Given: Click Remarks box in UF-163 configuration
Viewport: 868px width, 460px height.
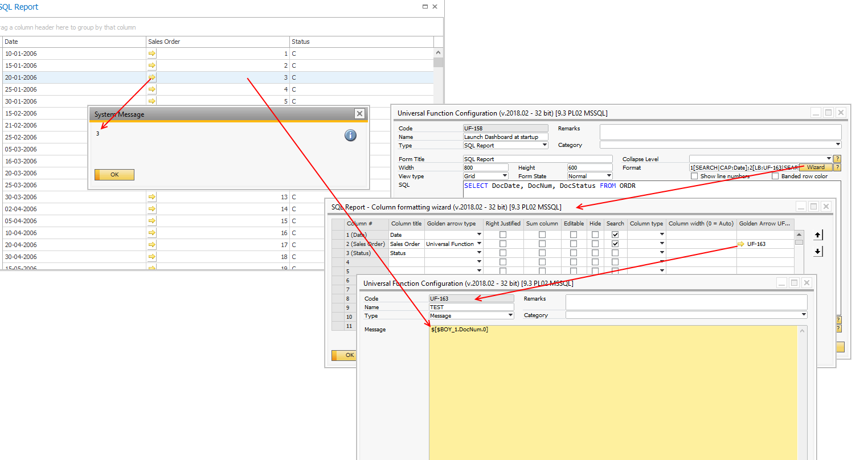Looking at the screenshot, I should coord(686,302).
